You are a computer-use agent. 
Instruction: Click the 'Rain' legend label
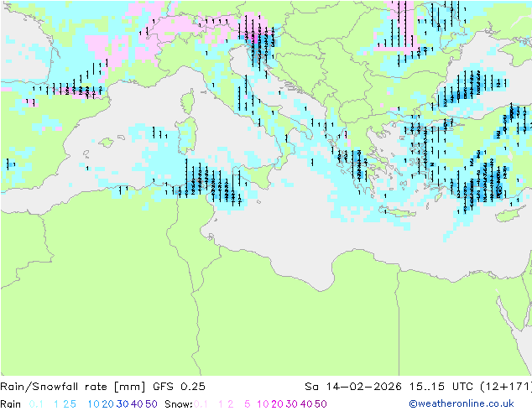point(11,404)
